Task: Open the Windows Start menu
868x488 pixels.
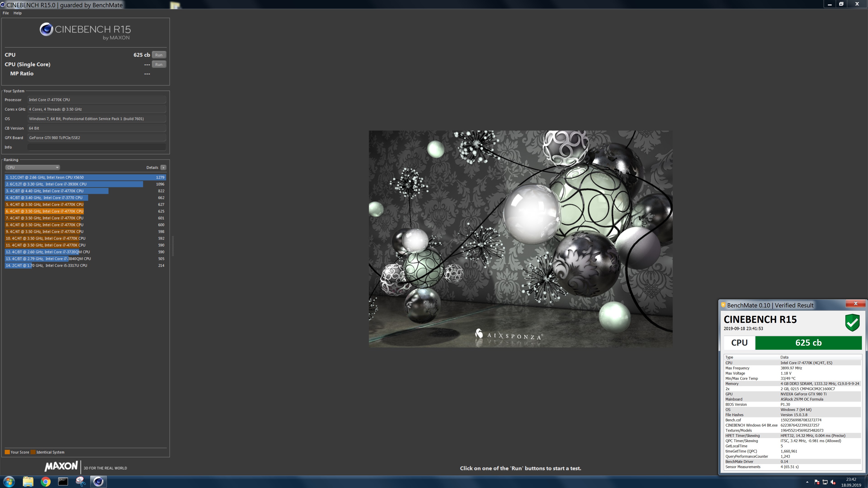Action: pyautogui.click(x=9, y=482)
